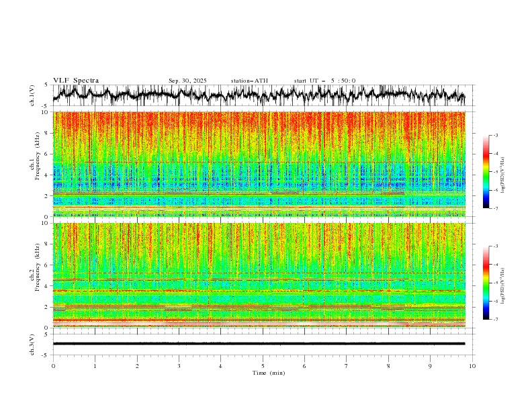Viewport: 532px width, 411px height.
Task: Click the "6" tick on the time axis
Action: 304,366
